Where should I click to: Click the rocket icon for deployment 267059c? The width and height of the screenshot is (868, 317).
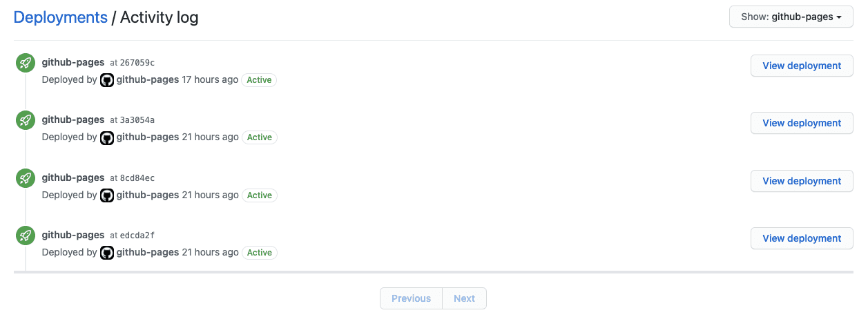click(x=26, y=63)
